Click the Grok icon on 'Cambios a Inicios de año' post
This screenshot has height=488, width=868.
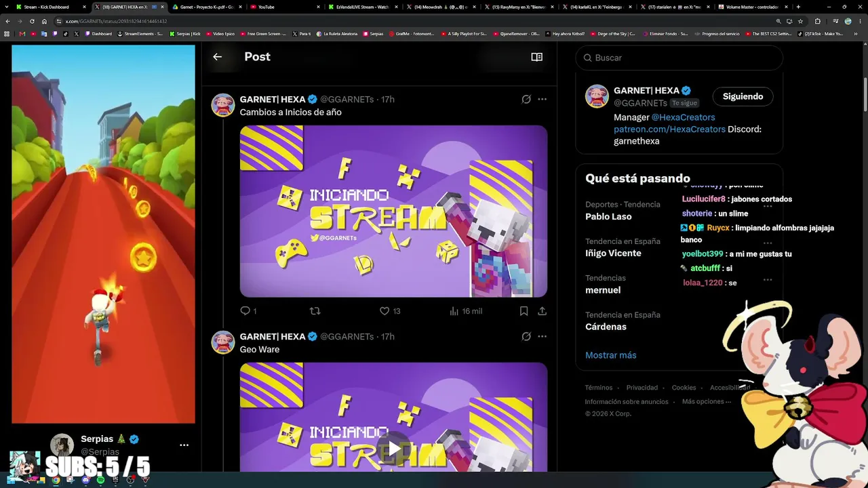[526, 99]
